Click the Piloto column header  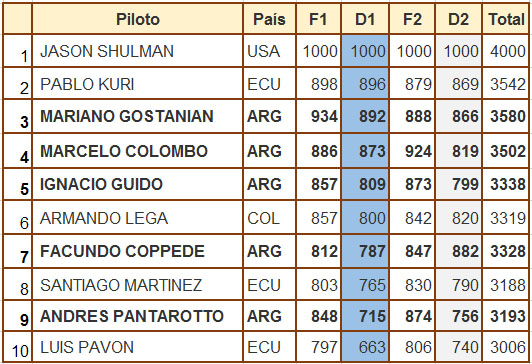(137, 19)
